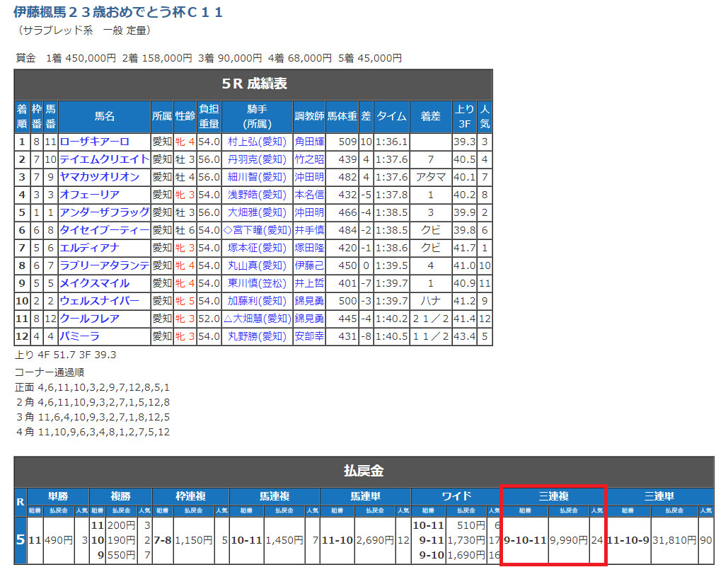This screenshot has width=728, height=572.
Task: Open アンダーザフラッグ horse page
Action: coord(104,212)
